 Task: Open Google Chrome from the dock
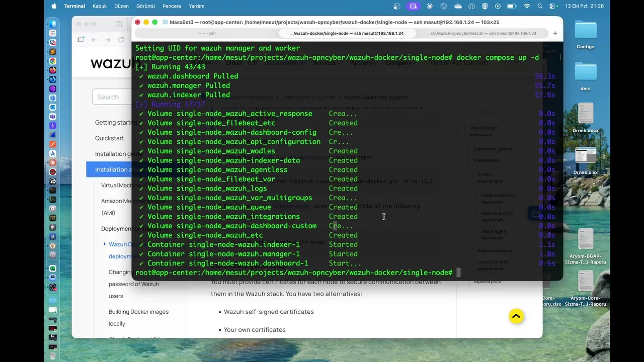[x=53, y=61]
